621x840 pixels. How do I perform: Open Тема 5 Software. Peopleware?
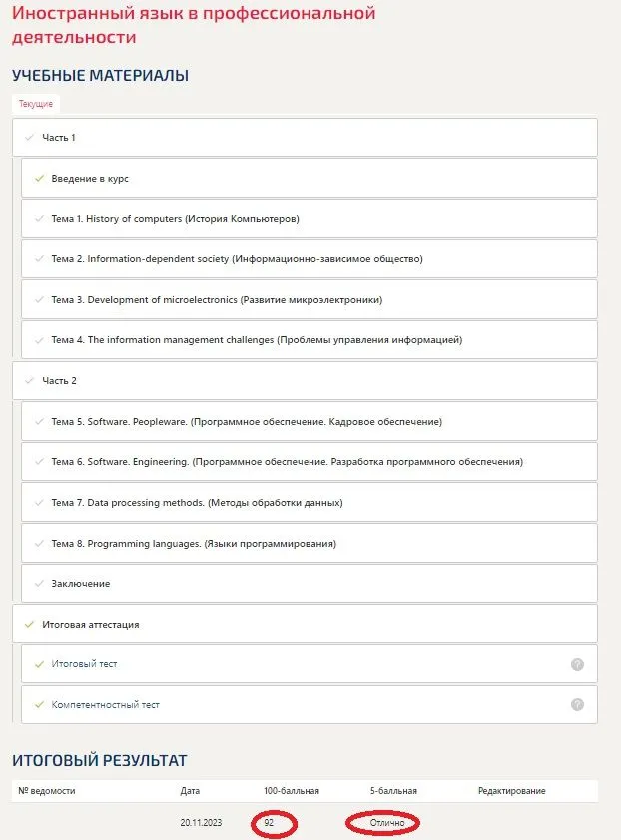pyautogui.click(x=246, y=422)
